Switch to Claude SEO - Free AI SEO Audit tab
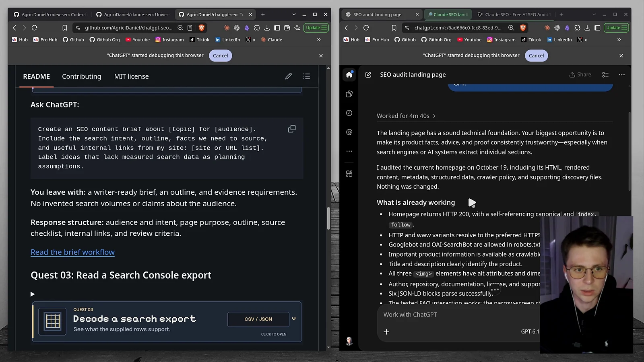The width and height of the screenshot is (644, 362). click(x=514, y=14)
